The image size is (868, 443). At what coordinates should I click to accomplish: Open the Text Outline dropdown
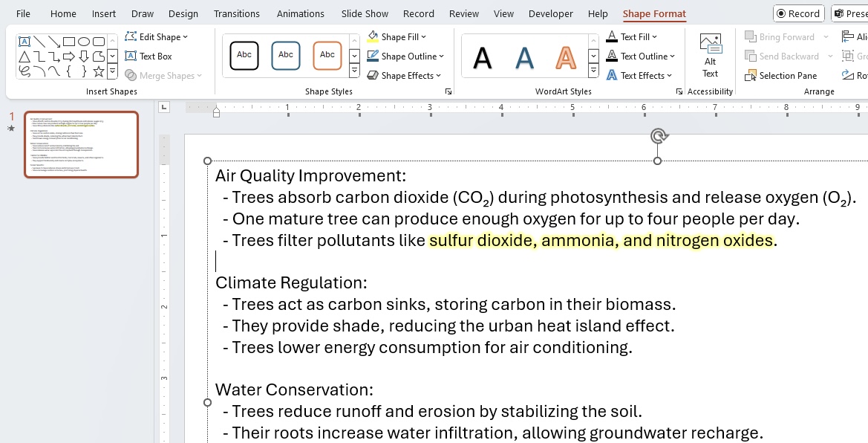click(641, 56)
